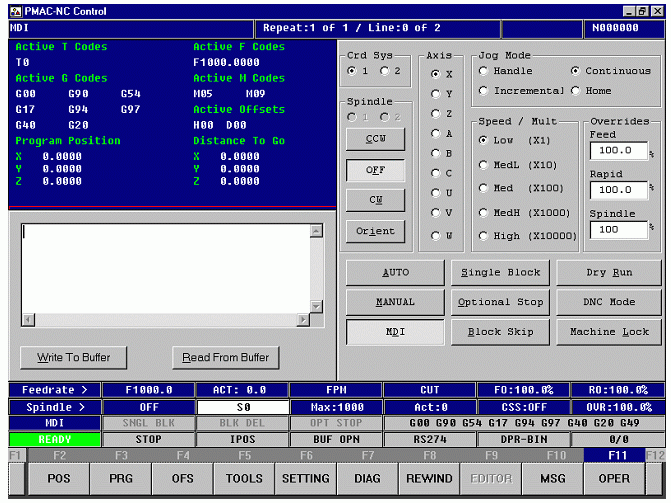Select the U axis radio button
Image resolution: width=671 pixels, height=503 pixels.
tap(435, 193)
